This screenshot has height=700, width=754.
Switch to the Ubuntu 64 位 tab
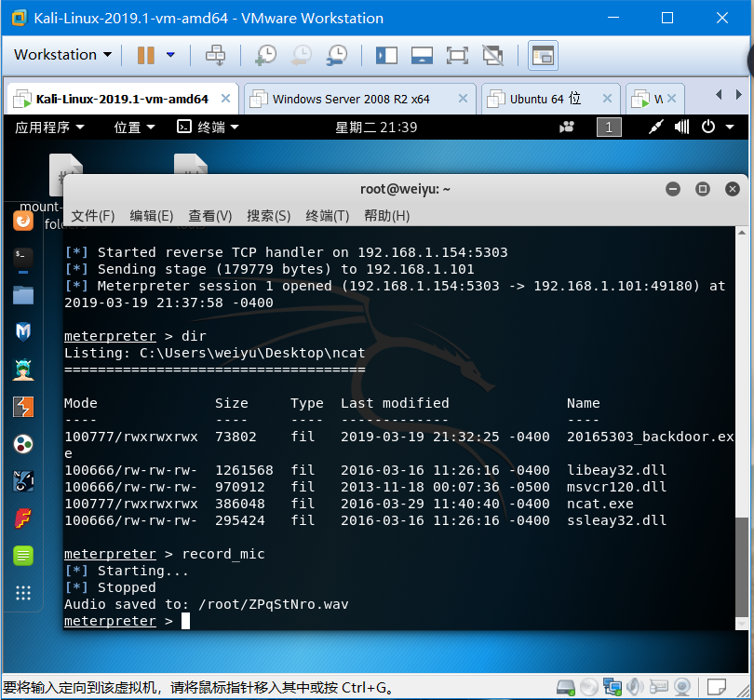click(x=545, y=99)
